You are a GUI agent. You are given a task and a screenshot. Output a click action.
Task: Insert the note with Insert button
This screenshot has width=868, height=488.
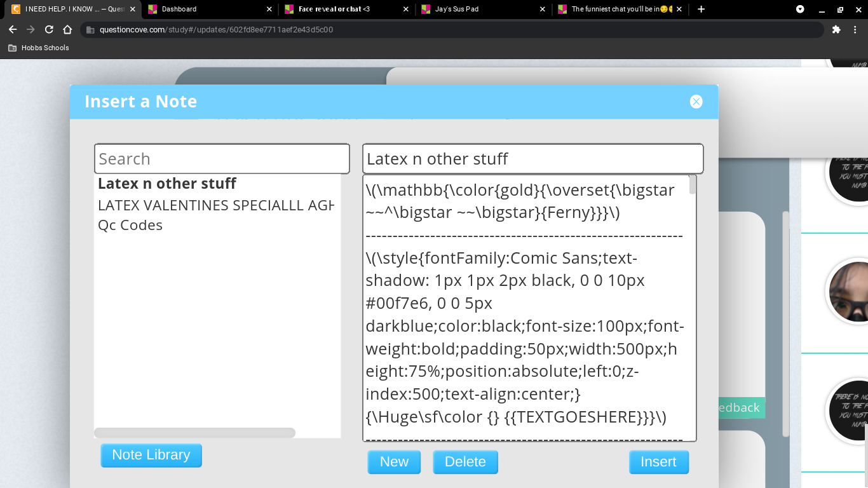[x=658, y=462]
